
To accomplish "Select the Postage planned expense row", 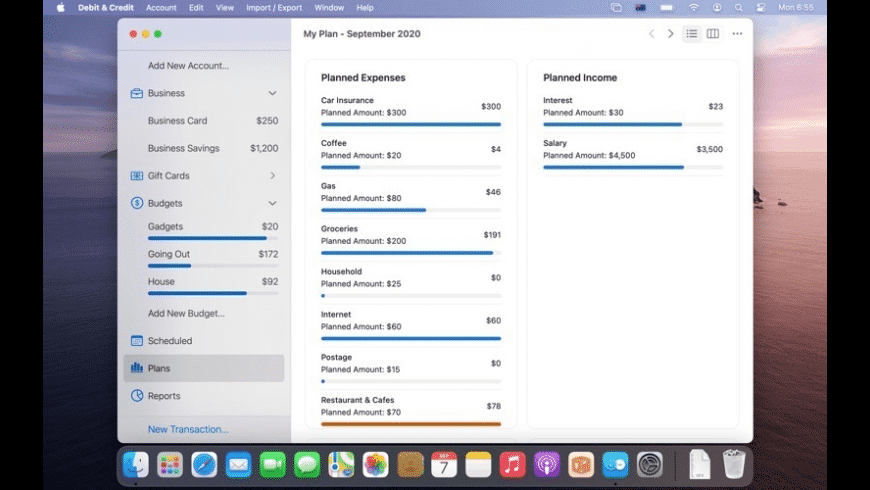I will 411,367.
